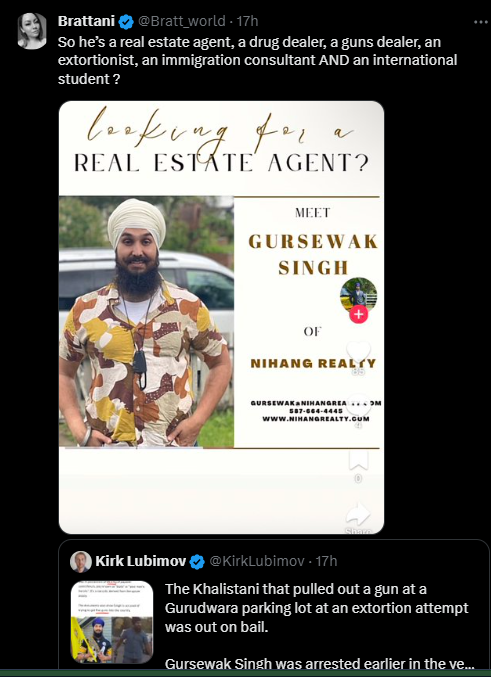
Task: Click Brattani's blue verified badge
Action: tap(126, 21)
